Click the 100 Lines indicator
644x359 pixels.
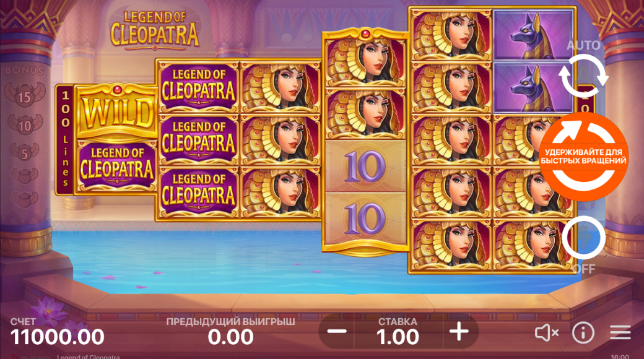coord(65,140)
